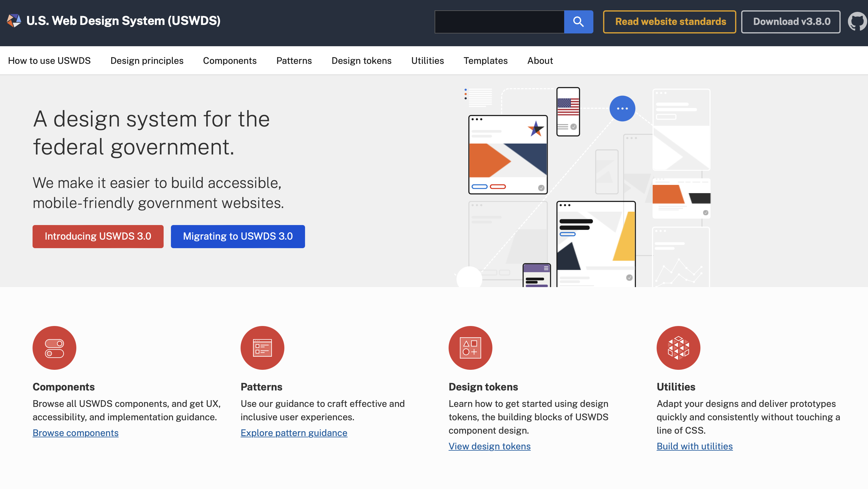Open the GitHub repository icon

(857, 22)
